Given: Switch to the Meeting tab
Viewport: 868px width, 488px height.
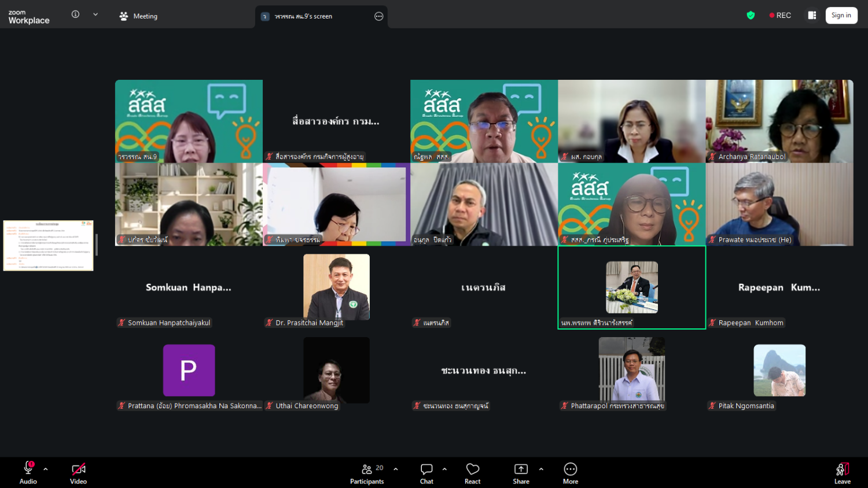Looking at the screenshot, I should tap(138, 16).
